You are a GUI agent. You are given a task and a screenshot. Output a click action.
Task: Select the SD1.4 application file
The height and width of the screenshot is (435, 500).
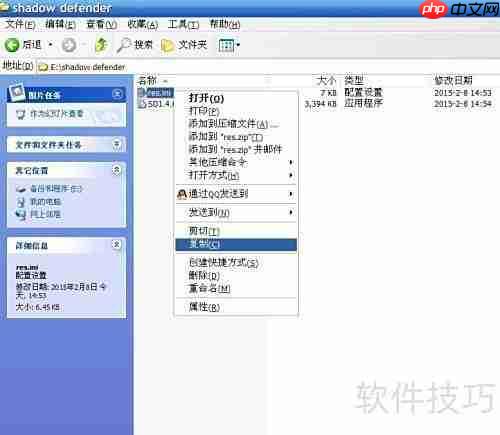click(x=157, y=104)
